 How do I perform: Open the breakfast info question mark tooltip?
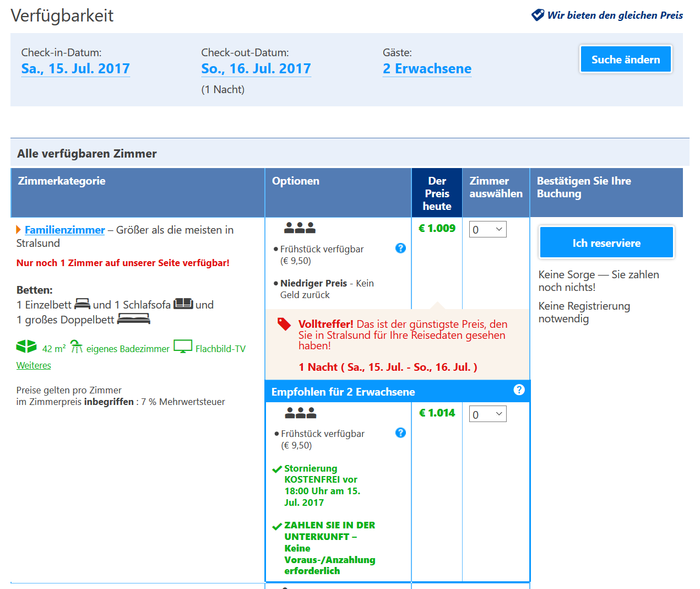[400, 248]
